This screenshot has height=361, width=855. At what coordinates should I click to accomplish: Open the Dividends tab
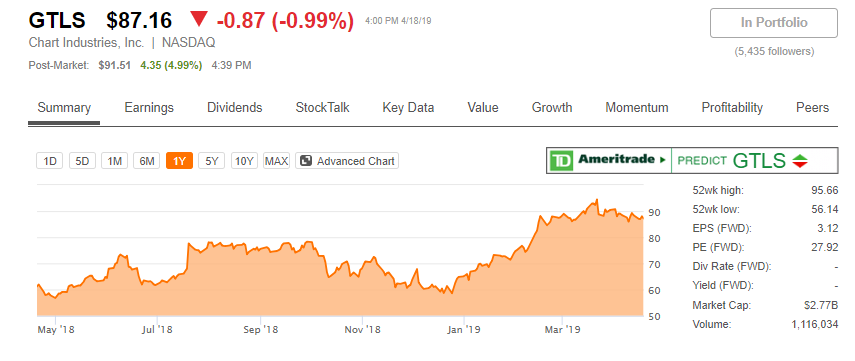[234, 107]
